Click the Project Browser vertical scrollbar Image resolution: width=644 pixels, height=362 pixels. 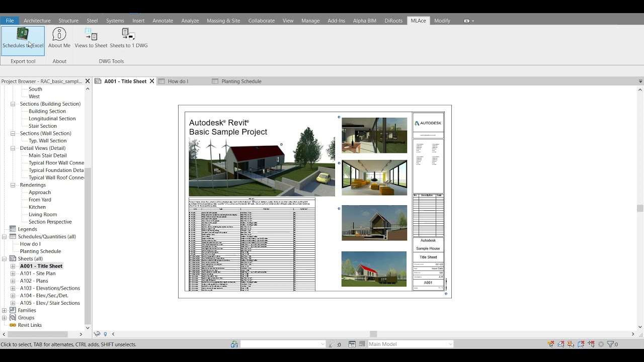click(x=88, y=246)
